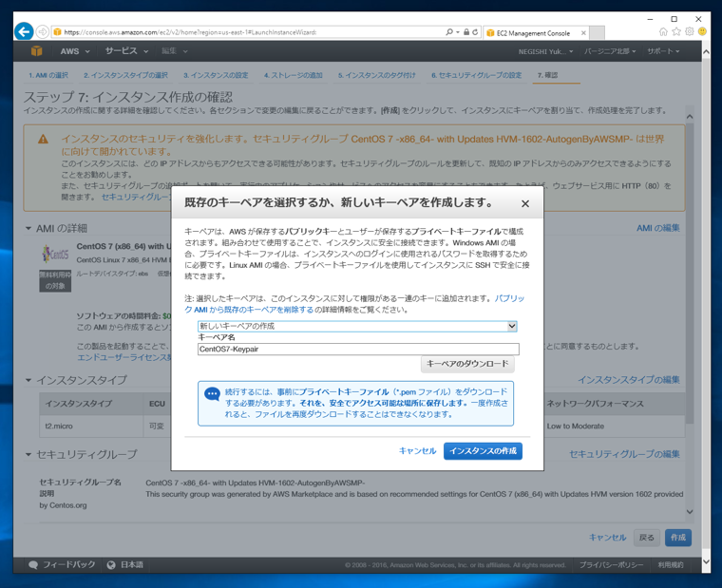This screenshot has width=722, height=588.
Task: Collapse the AMI の詳細 section
Action: (28, 228)
